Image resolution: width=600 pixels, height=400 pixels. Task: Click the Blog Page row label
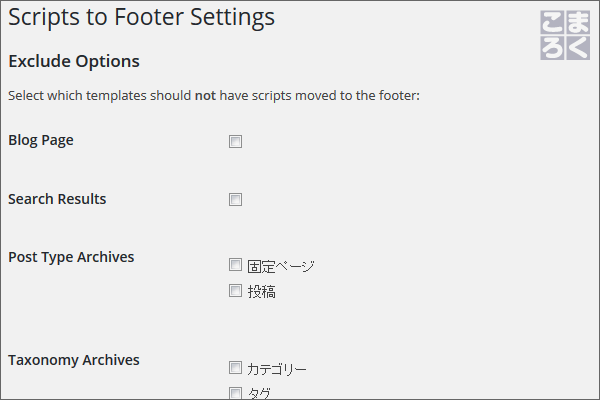pyautogui.click(x=41, y=140)
